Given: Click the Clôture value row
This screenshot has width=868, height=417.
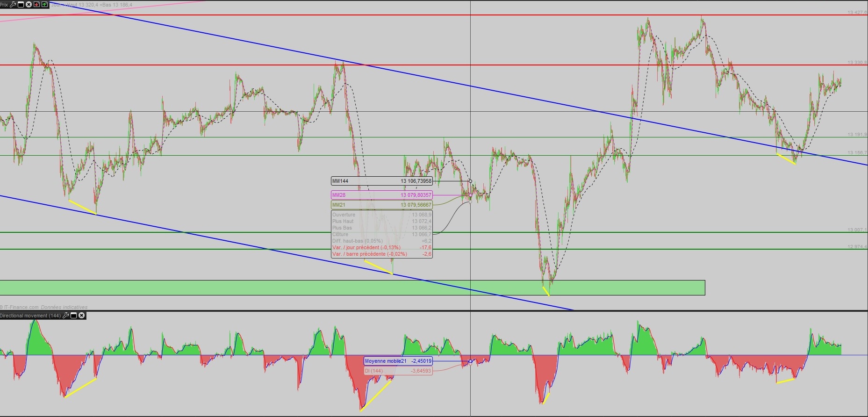Looking at the screenshot, I should coord(381,234).
